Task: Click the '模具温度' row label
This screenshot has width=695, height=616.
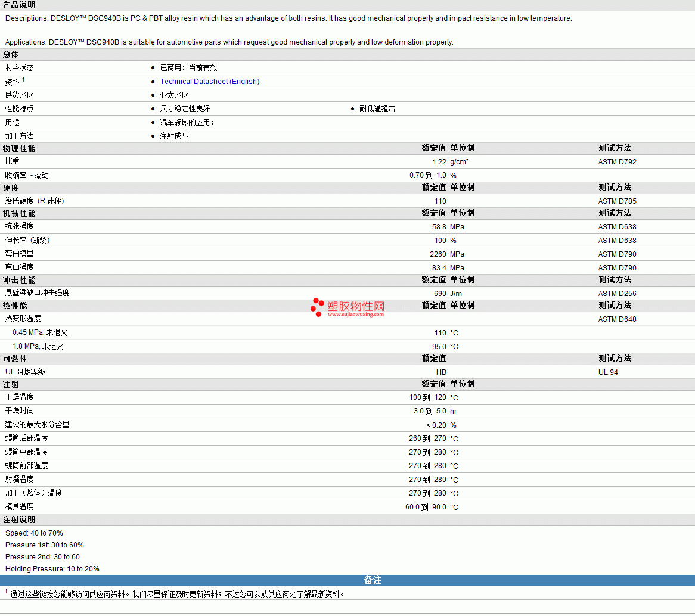Action: coord(20,507)
